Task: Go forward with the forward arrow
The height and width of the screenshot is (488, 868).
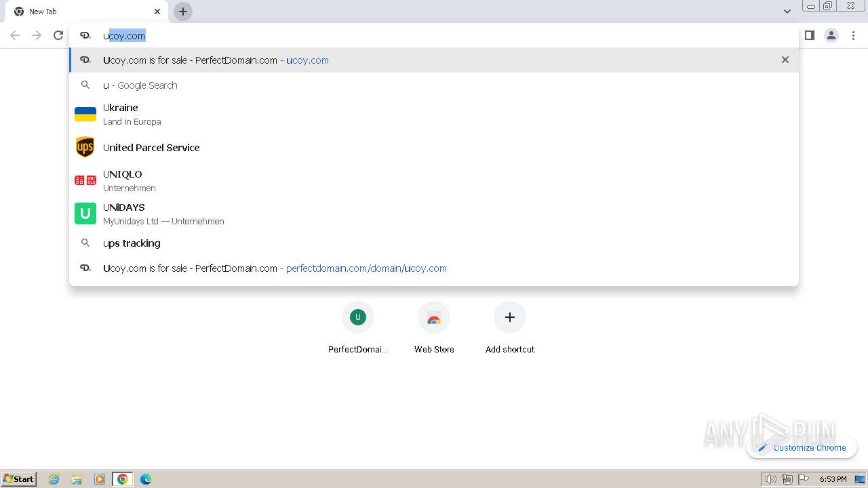Action: [37, 35]
